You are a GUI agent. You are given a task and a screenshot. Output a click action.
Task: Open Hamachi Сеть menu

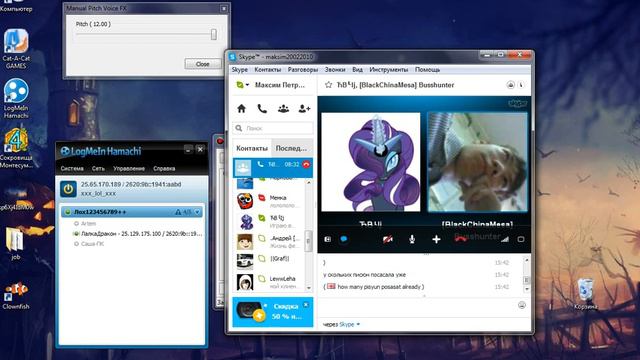click(98, 169)
